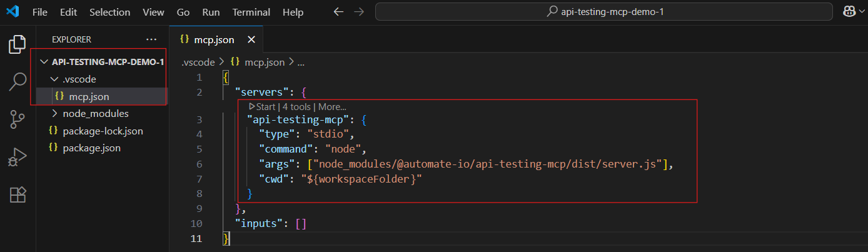
Task: Open the File menu
Action: click(39, 12)
